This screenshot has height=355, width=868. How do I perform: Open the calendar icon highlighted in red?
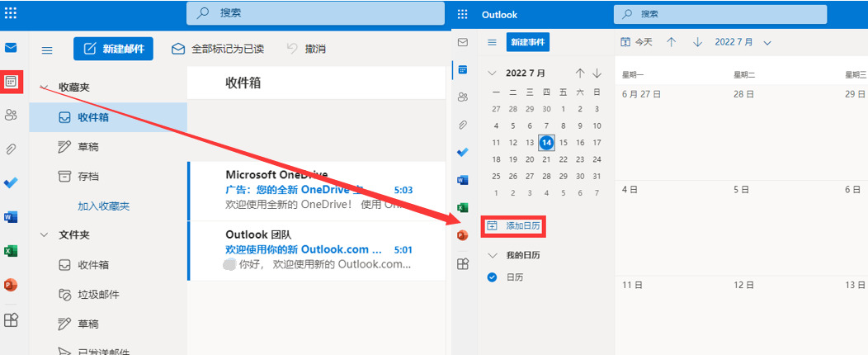[11, 82]
